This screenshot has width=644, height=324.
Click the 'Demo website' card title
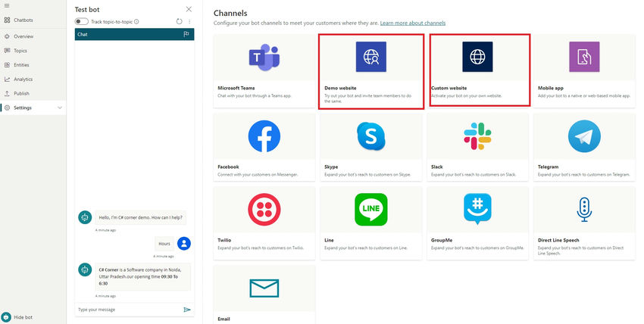340,88
